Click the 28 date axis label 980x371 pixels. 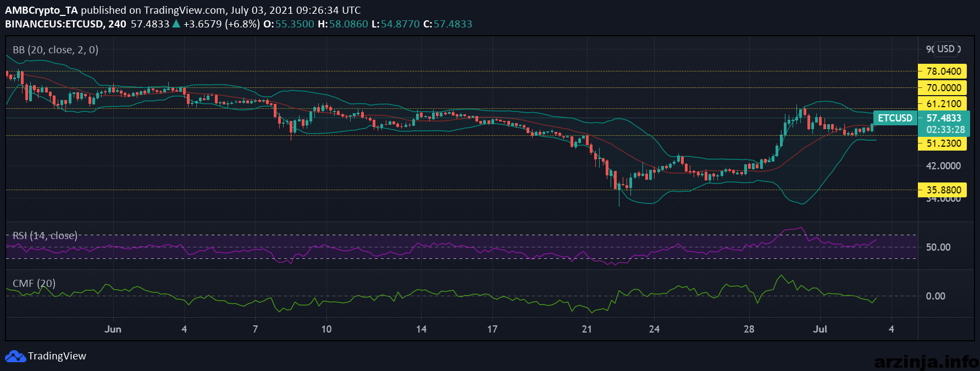click(x=749, y=329)
